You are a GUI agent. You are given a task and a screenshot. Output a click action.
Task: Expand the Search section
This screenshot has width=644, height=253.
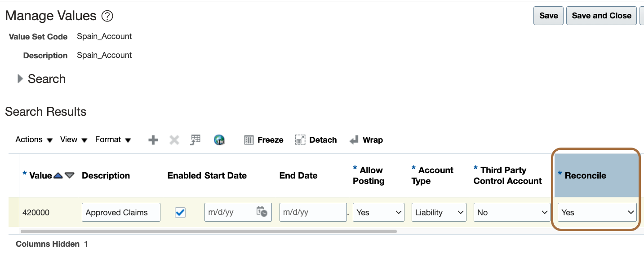pyautogui.click(x=20, y=79)
